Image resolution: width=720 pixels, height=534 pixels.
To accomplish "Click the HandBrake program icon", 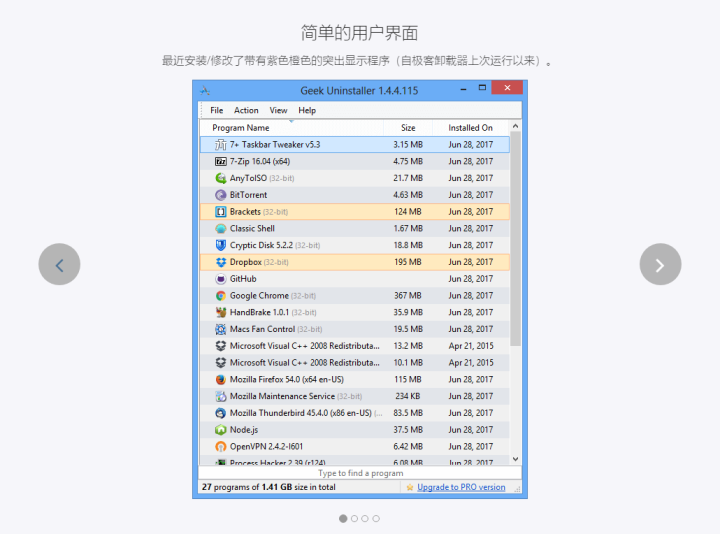I will (x=221, y=312).
